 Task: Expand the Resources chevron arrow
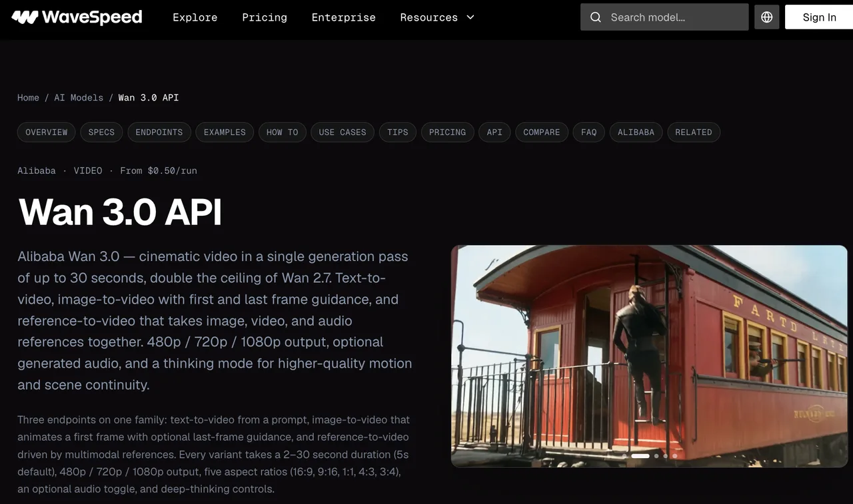470,17
